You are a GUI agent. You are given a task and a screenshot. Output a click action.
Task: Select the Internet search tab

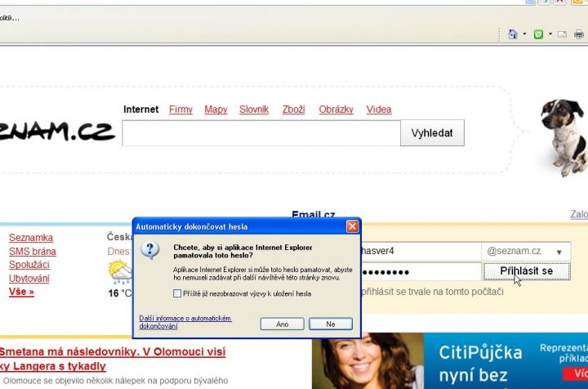click(x=140, y=110)
